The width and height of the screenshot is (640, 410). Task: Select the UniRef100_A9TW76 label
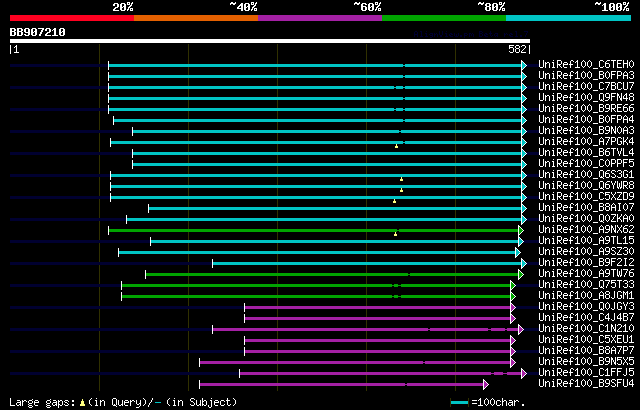[x=586, y=274]
